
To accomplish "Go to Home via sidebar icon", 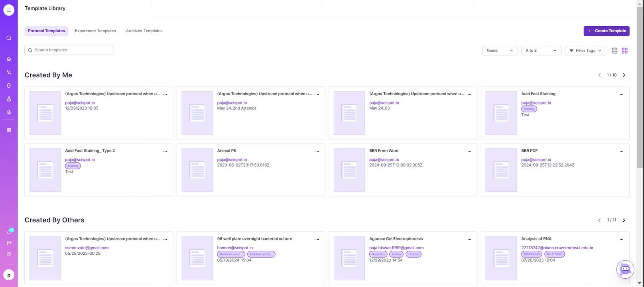I will point(9,59).
